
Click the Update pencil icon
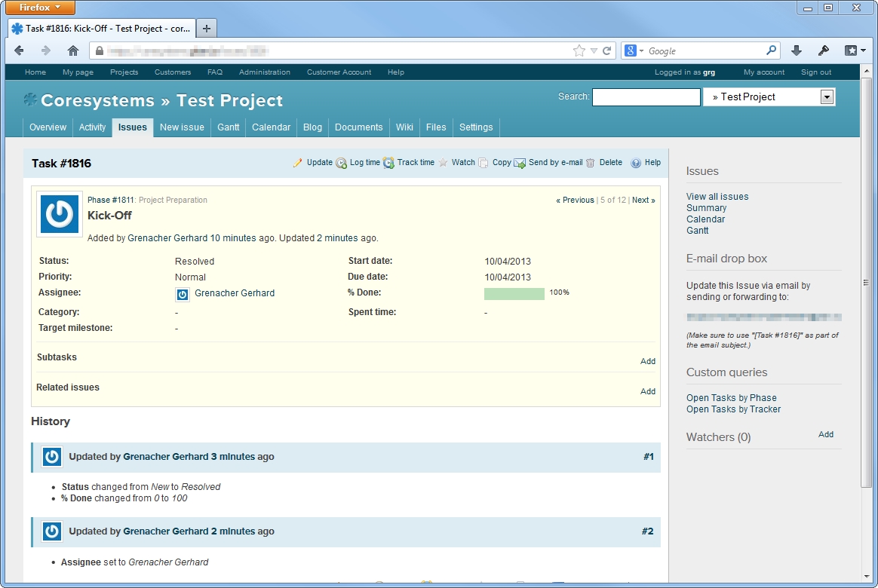tap(297, 163)
